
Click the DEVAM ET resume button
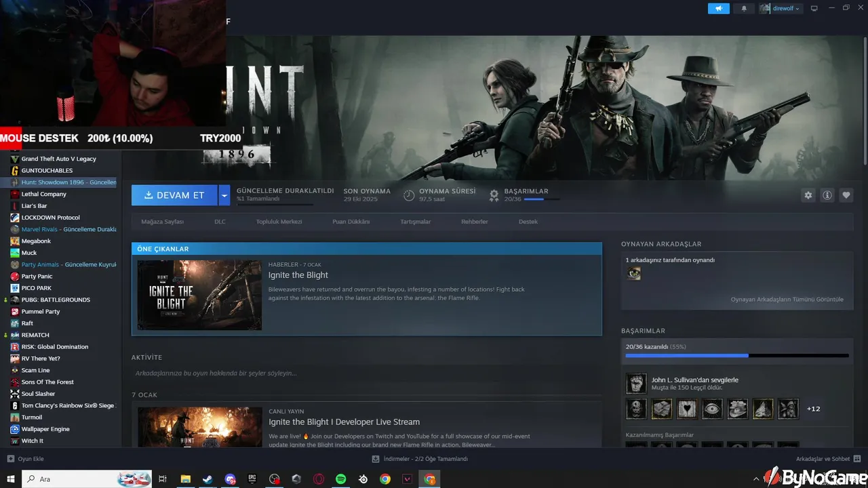point(174,195)
